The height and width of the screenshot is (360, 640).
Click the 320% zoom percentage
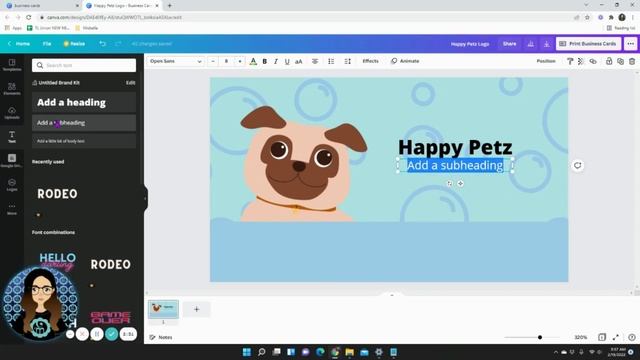coord(580,337)
